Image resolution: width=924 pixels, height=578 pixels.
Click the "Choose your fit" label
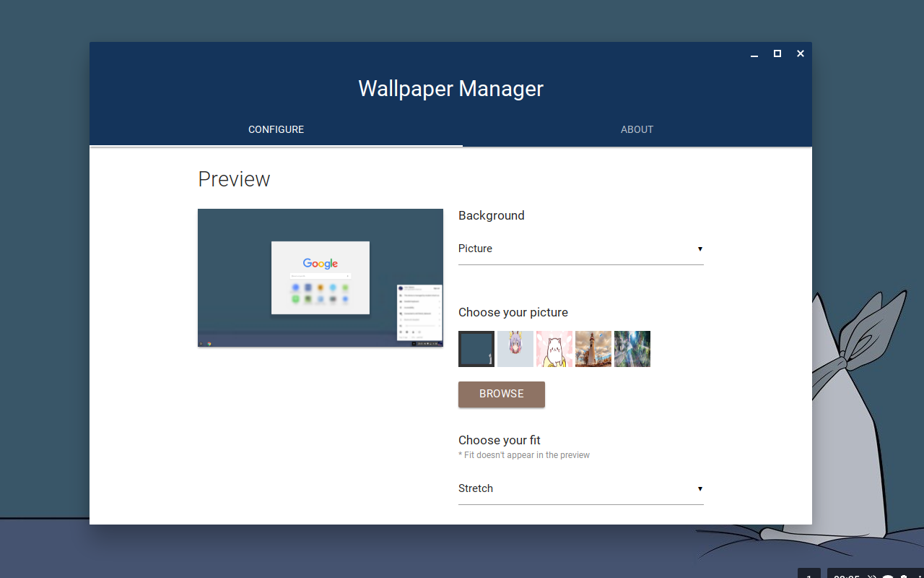(x=500, y=440)
